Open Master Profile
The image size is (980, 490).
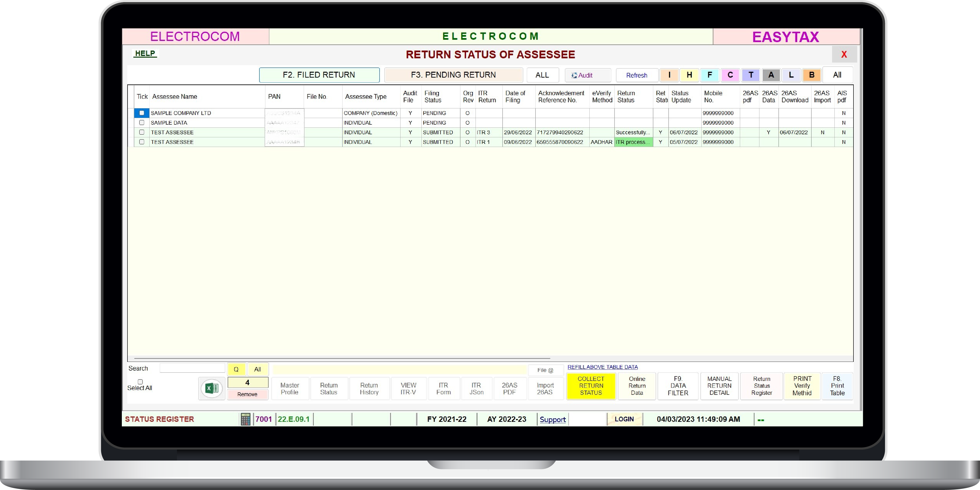click(x=290, y=388)
